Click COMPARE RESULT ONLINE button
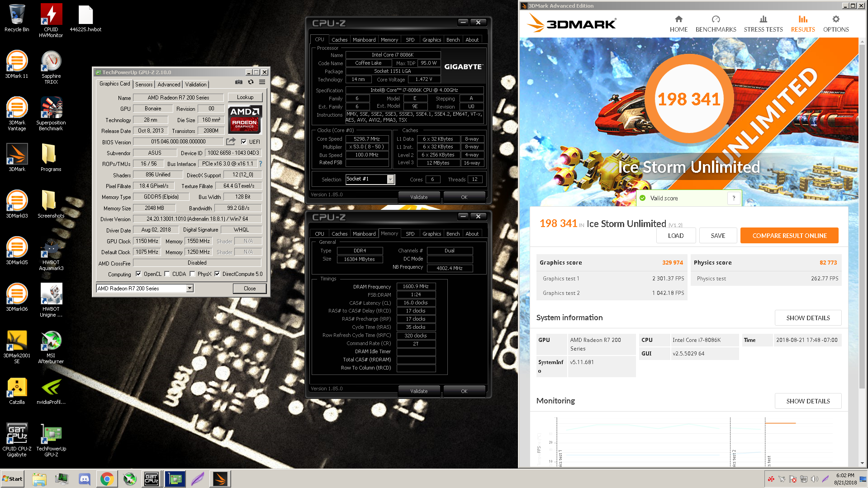 (x=789, y=236)
